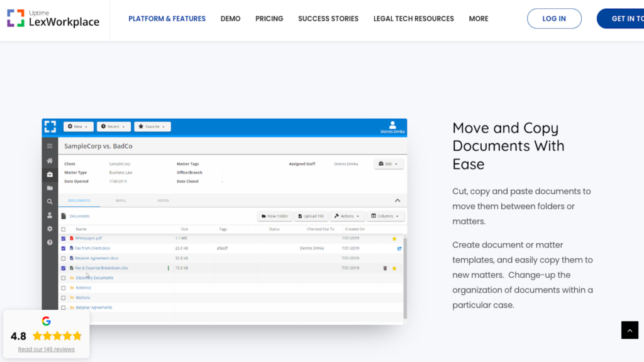The image size is (644, 362).
Task: Collapse the matter details using the chevron
Action: pos(396,200)
